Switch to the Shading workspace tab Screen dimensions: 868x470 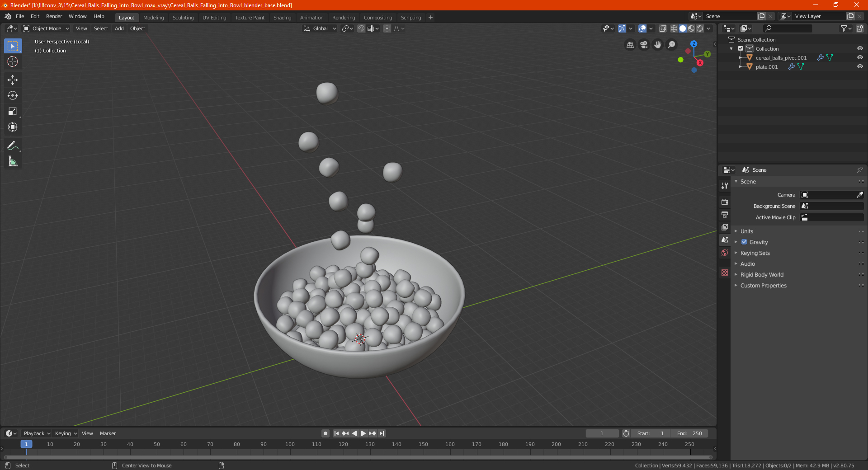282,18
